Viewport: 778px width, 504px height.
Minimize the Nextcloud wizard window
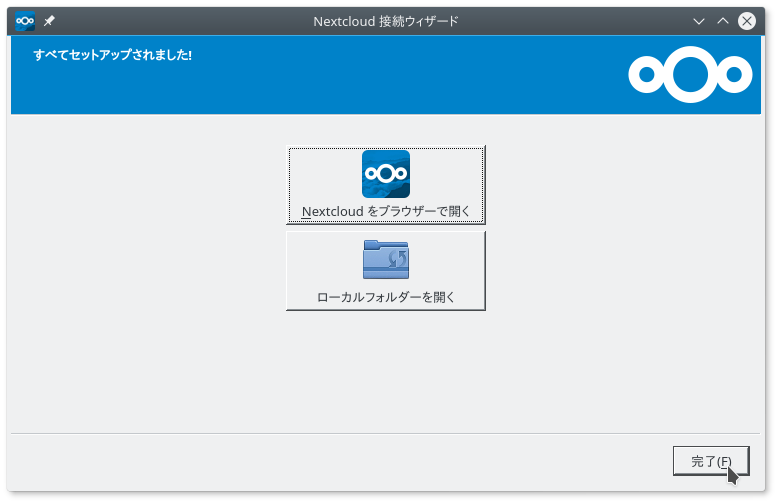pyautogui.click(x=699, y=21)
